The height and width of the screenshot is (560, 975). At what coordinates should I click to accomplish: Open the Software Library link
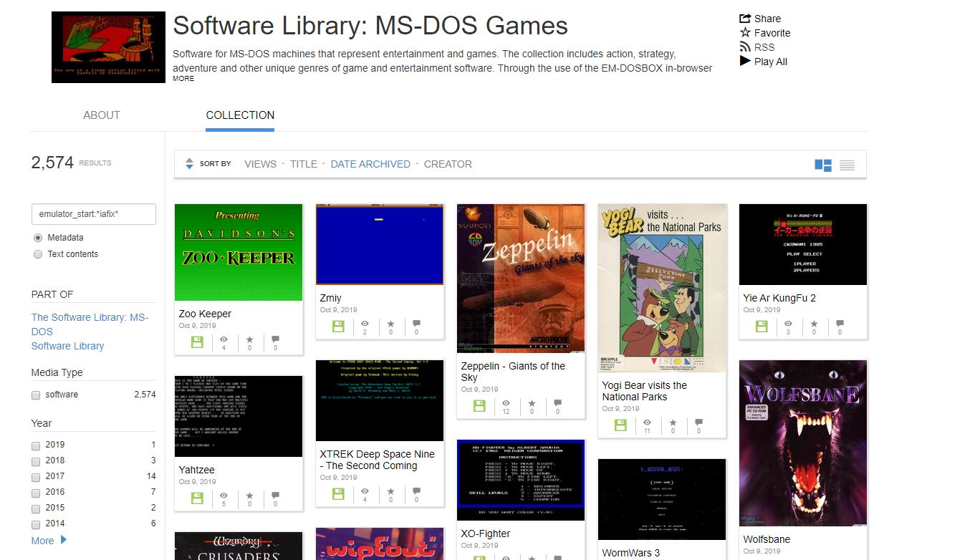(67, 346)
